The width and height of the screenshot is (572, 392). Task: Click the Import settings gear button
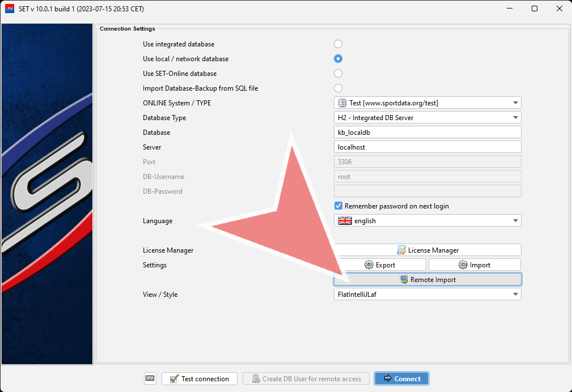(474, 265)
